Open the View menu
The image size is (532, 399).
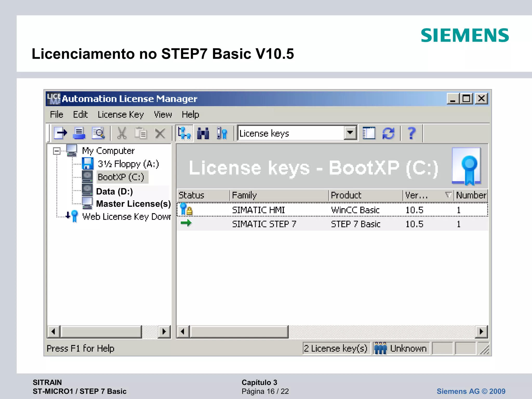click(x=163, y=115)
